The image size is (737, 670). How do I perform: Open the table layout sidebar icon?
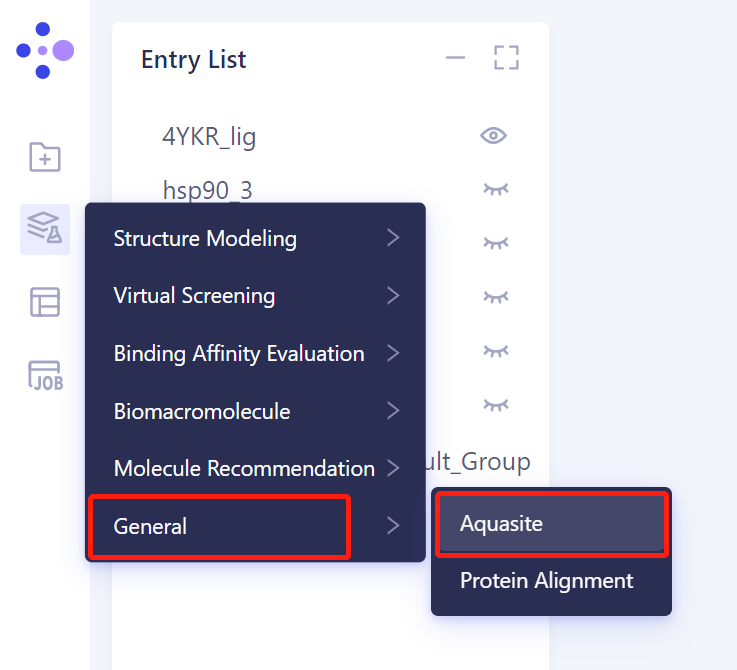click(x=45, y=302)
